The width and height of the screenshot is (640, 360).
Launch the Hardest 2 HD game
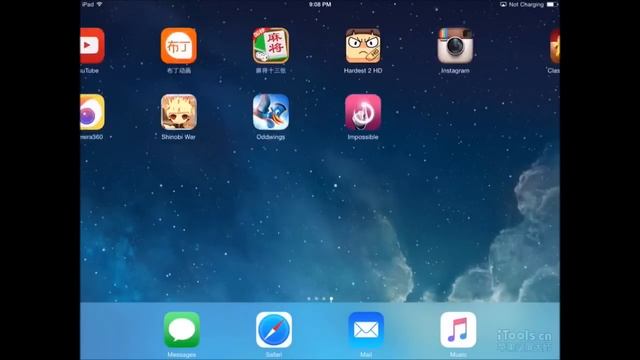tap(363, 46)
